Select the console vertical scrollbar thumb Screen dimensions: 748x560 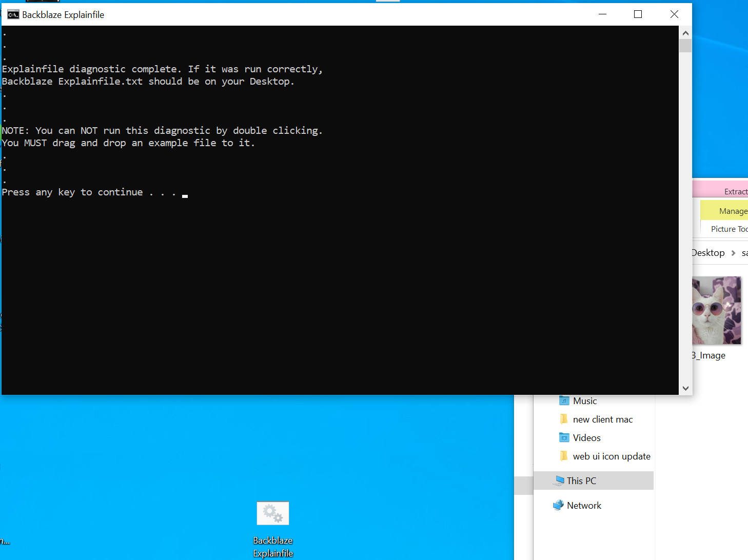pyautogui.click(x=685, y=46)
